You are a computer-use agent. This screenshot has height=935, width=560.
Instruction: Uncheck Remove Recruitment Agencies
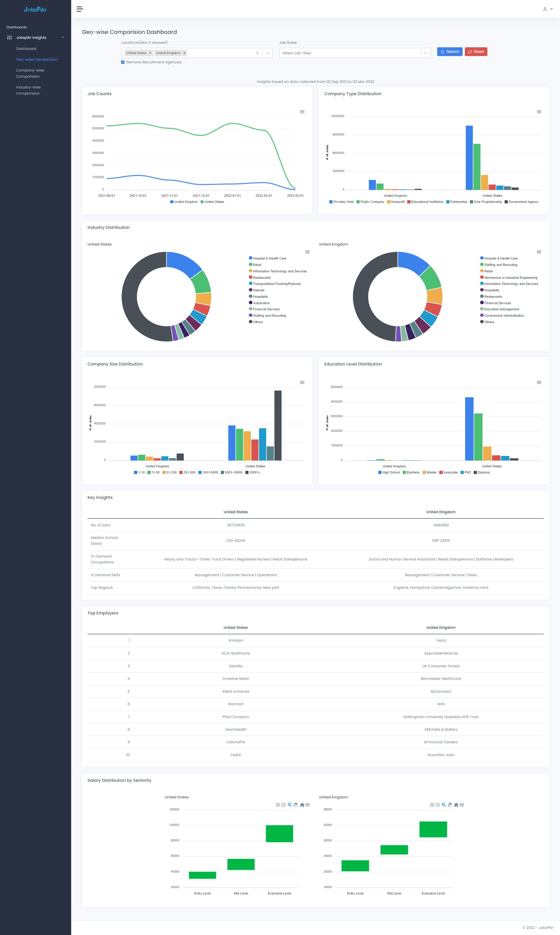pyautogui.click(x=123, y=62)
